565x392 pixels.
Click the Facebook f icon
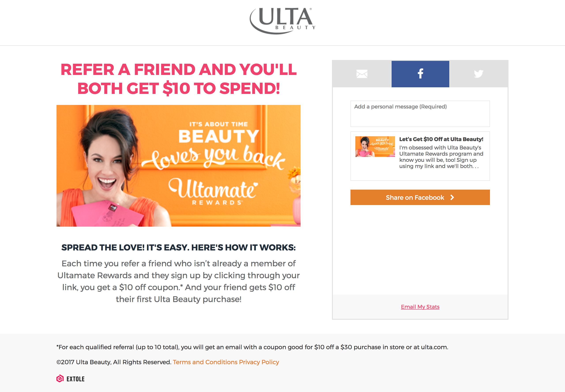point(420,74)
